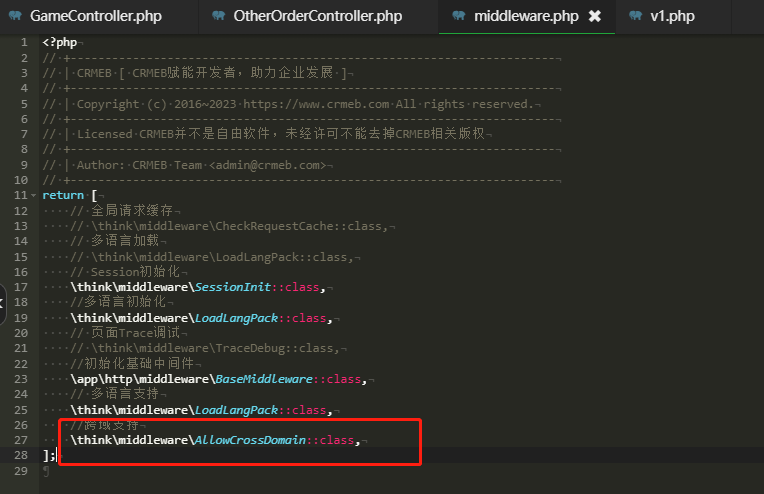Click the CRMEB slogan comment on line 3
Screen dimensions: 764x494
195,73
